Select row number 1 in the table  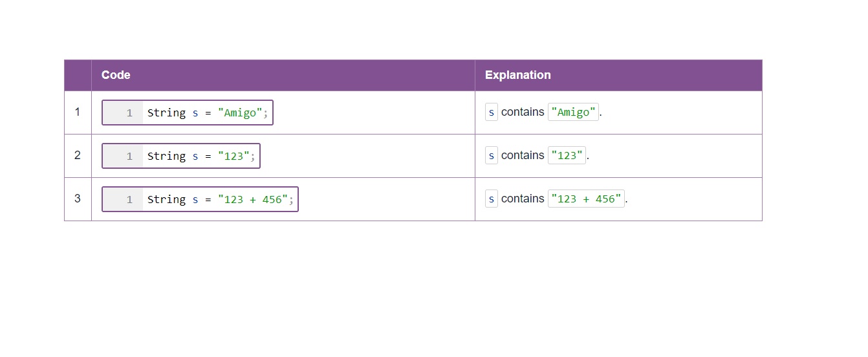pos(78,112)
